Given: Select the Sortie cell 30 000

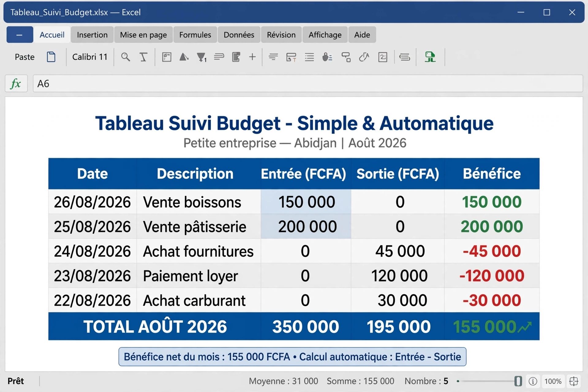Looking at the screenshot, I should click(398, 300).
